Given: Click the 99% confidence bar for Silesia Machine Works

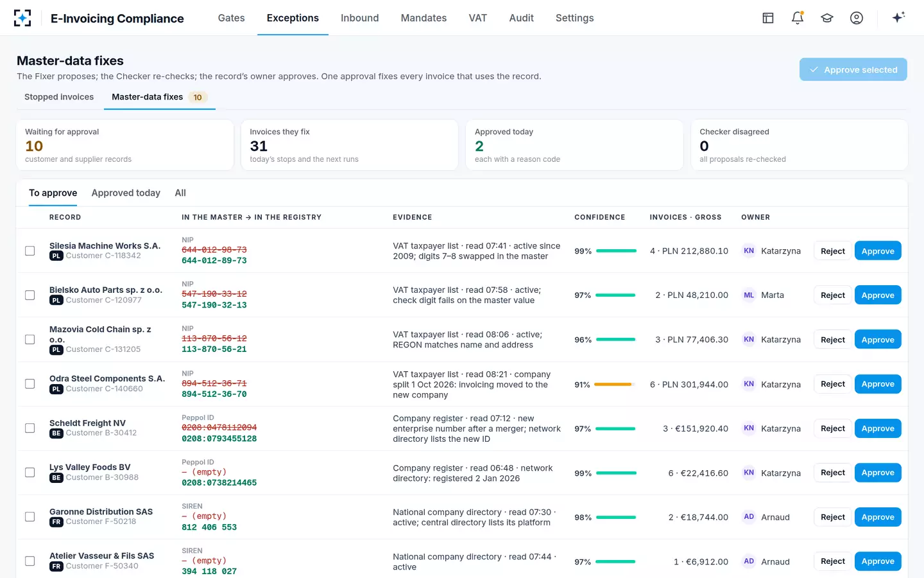Looking at the screenshot, I should [x=616, y=251].
